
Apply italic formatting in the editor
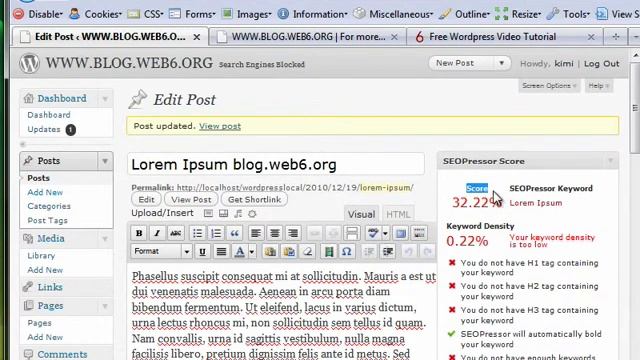157,233
